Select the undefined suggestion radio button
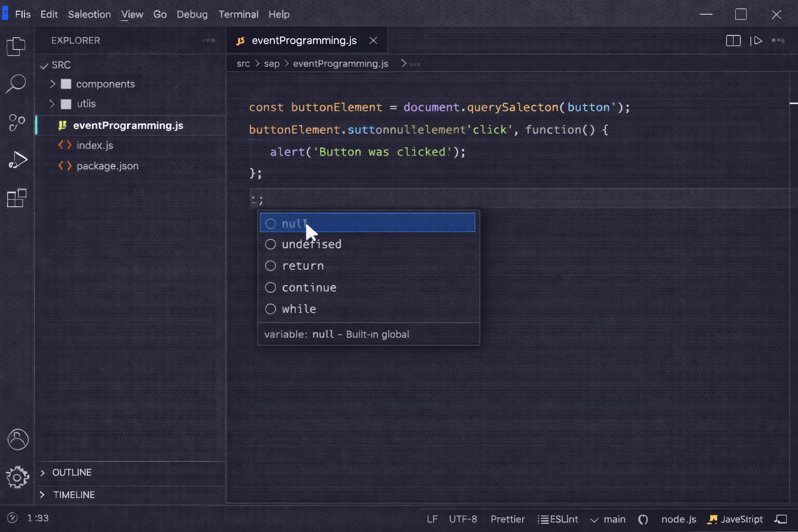The height and width of the screenshot is (532, 798). 271,244
